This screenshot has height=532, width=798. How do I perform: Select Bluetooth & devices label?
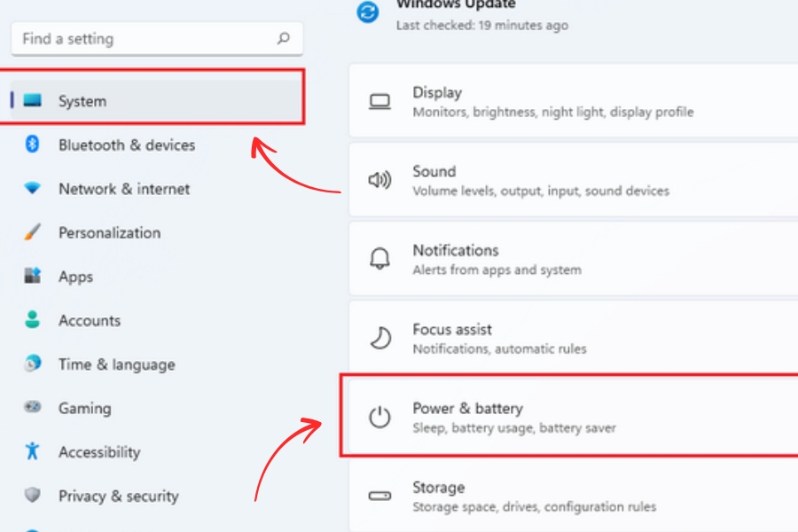(x=127, y=145)
